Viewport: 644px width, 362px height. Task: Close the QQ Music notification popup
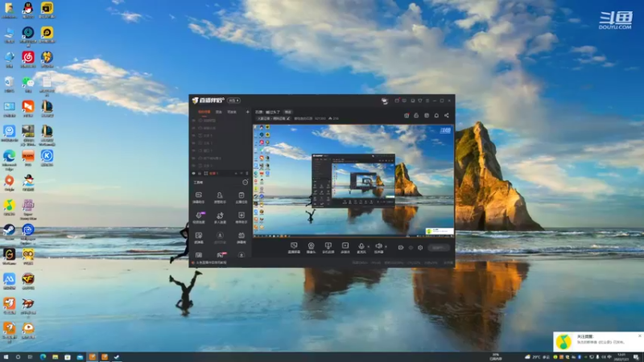point(639,335)
